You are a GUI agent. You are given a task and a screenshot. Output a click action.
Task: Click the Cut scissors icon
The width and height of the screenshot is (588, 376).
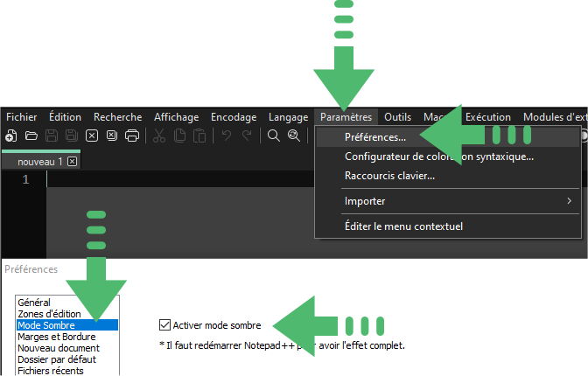point(159,136)
